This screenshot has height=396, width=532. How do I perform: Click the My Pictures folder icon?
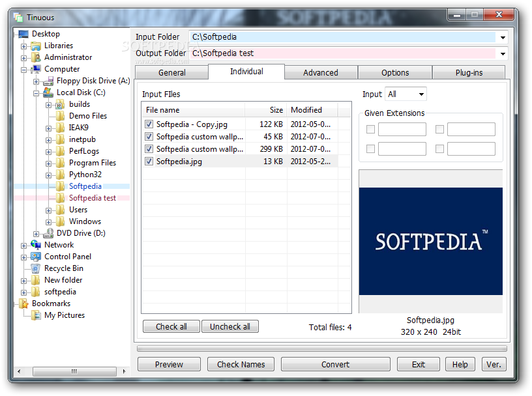coord(36,316)
